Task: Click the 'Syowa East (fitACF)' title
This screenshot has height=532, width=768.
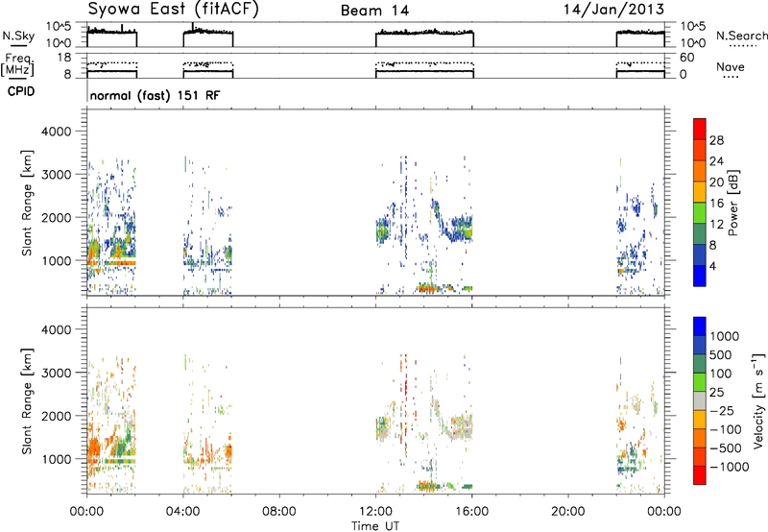Action: pyautogui.click(x=173, y=9)
